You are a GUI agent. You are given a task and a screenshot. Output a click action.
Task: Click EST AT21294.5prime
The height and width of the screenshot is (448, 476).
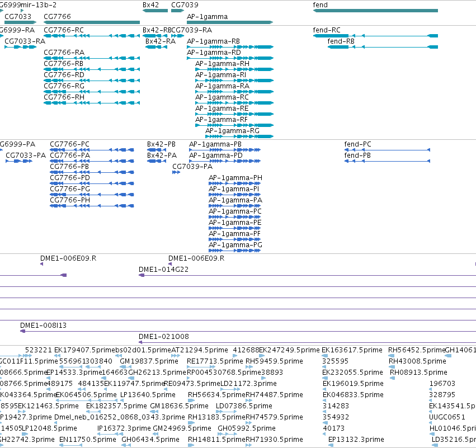(x=200, y=350)
